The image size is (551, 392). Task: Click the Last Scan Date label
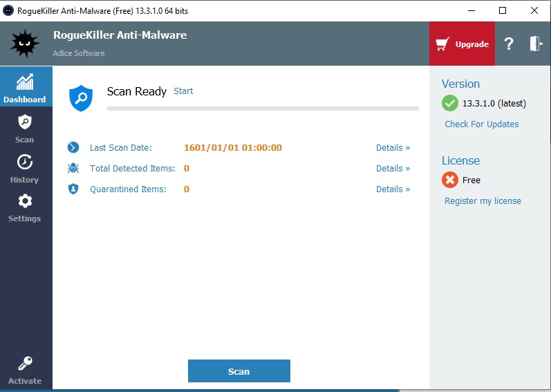pyautogui.click(x=120, y=147)
